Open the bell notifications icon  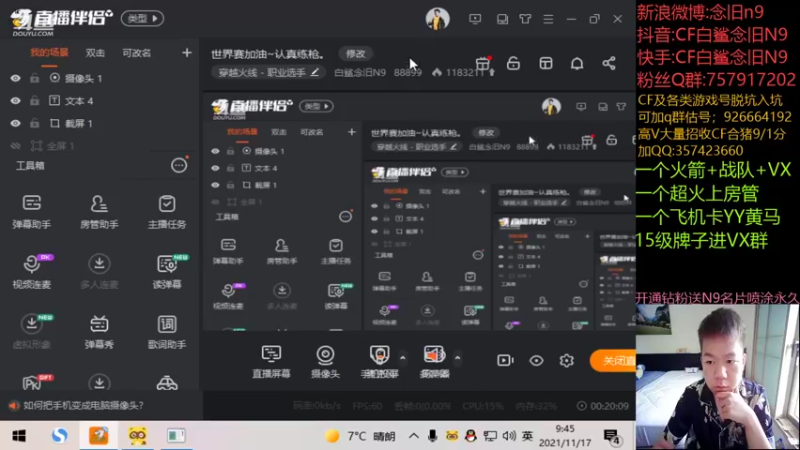point(577,63)
